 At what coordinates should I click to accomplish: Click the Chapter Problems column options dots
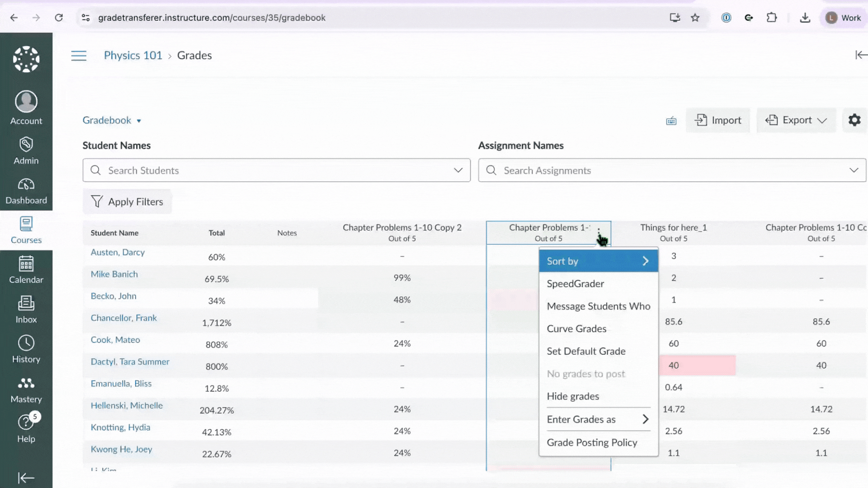click(x=599, y=232)
